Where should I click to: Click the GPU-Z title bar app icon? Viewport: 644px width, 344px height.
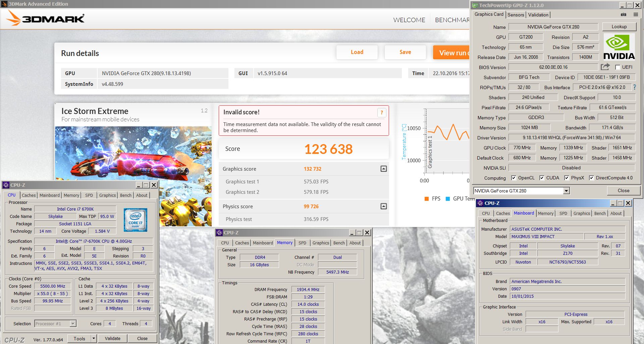[475, 5]
